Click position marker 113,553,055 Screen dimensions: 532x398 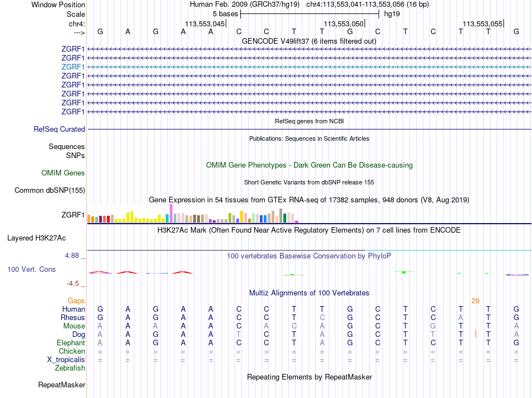tap(483, 24)
